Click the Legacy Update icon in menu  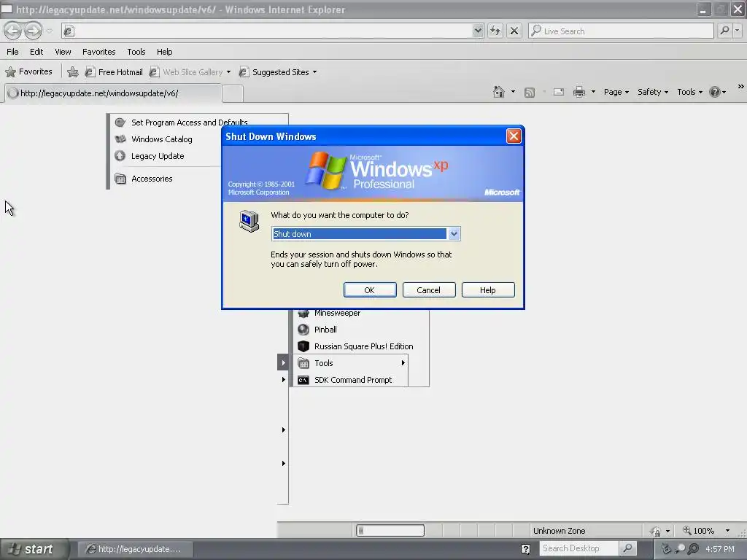click(120, 156)
